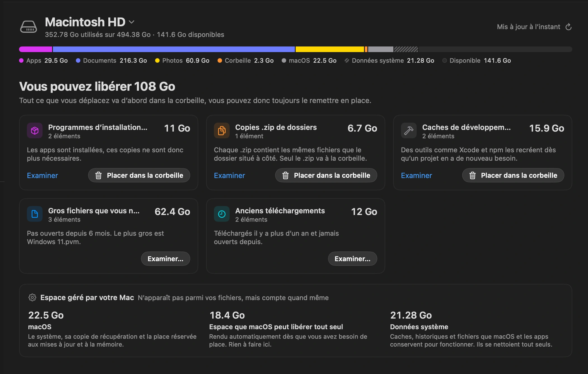Click the yellow Photos segment of the storage bar
This screenshot has height=374, width=588.
click(330, 49)
